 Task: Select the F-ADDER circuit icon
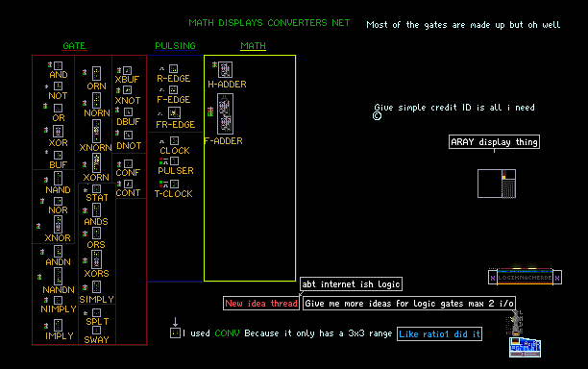point(225,113)
